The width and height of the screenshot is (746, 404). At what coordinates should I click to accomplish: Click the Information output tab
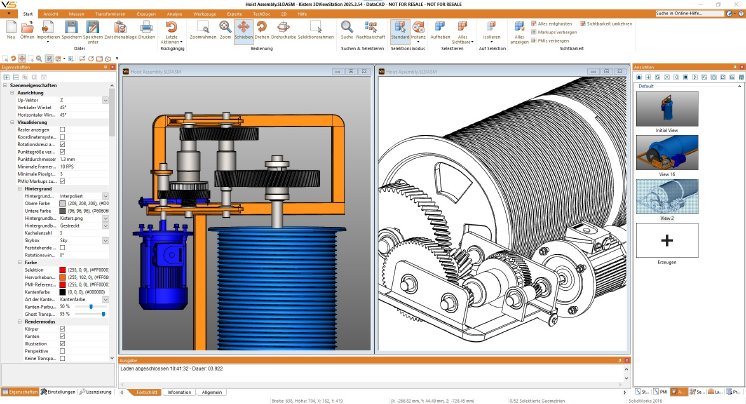[x=179, y=393]
